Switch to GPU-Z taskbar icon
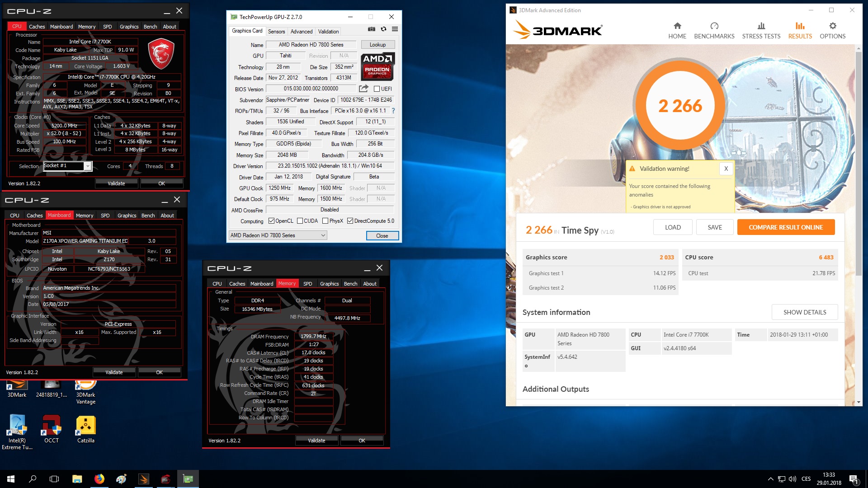The width and height of the screenshot is (868, 488). [188, 479]
